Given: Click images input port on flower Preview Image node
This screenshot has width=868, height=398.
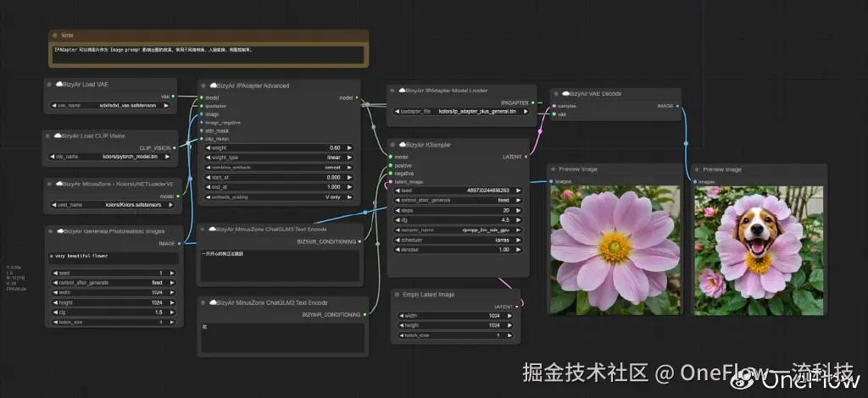Looking at the screenshot, I should [551, 180].
